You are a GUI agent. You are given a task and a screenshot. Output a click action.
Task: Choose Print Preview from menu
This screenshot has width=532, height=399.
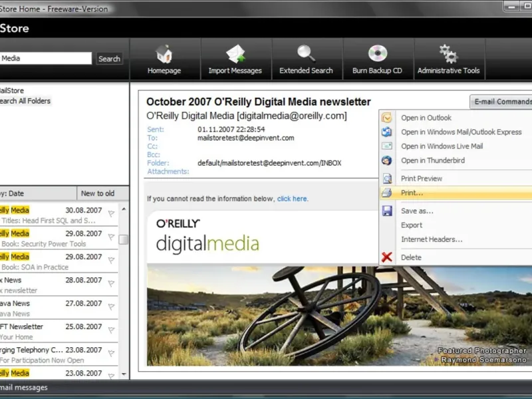point(422,178)
